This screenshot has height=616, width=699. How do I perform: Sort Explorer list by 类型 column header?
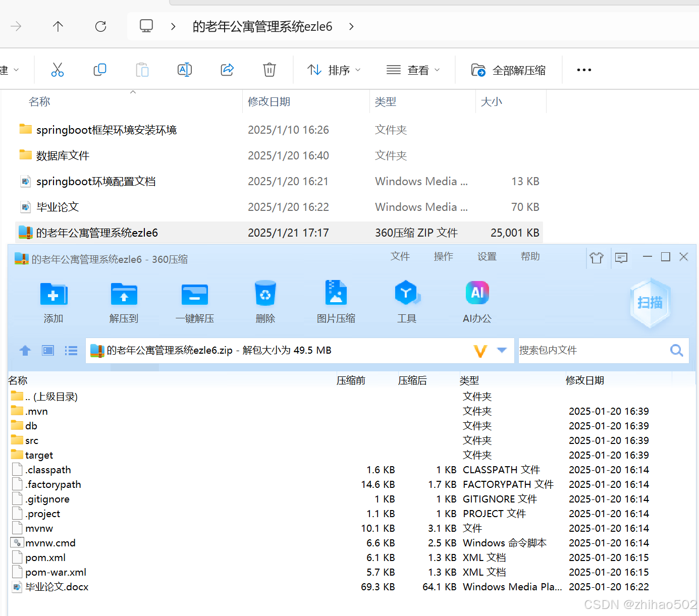coord(386,102)
